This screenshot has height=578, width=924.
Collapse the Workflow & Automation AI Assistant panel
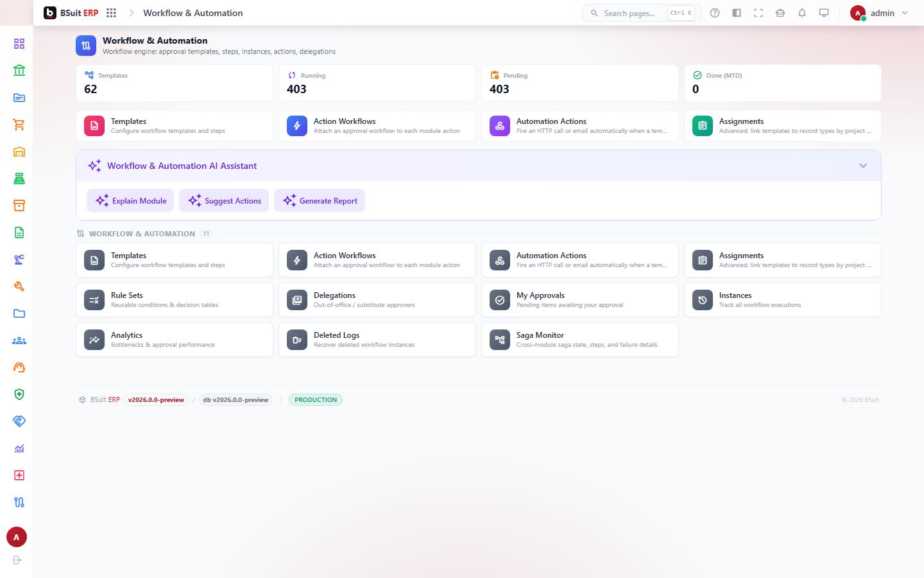[863, 166]
